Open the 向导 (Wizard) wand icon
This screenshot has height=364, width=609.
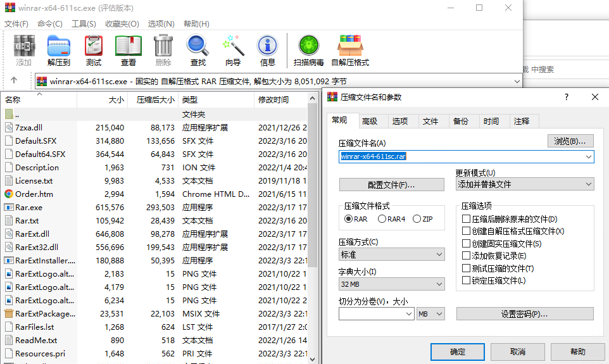click(233, 46)
